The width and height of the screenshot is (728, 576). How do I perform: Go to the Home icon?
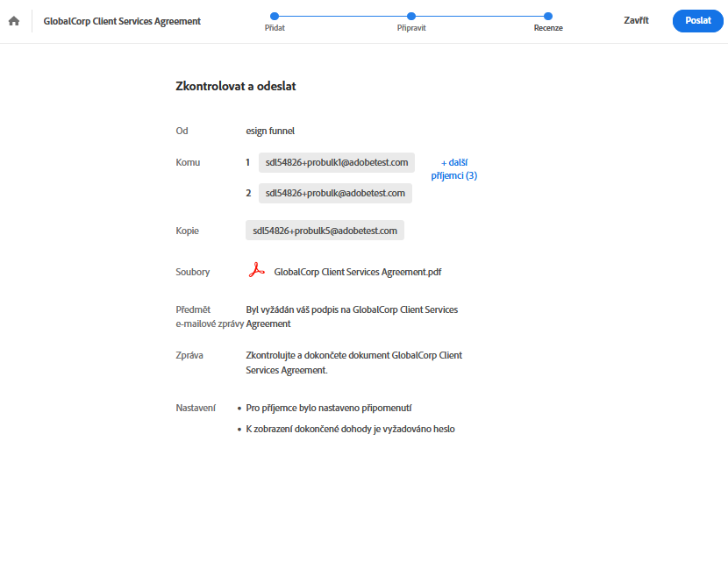pos(14,21)
